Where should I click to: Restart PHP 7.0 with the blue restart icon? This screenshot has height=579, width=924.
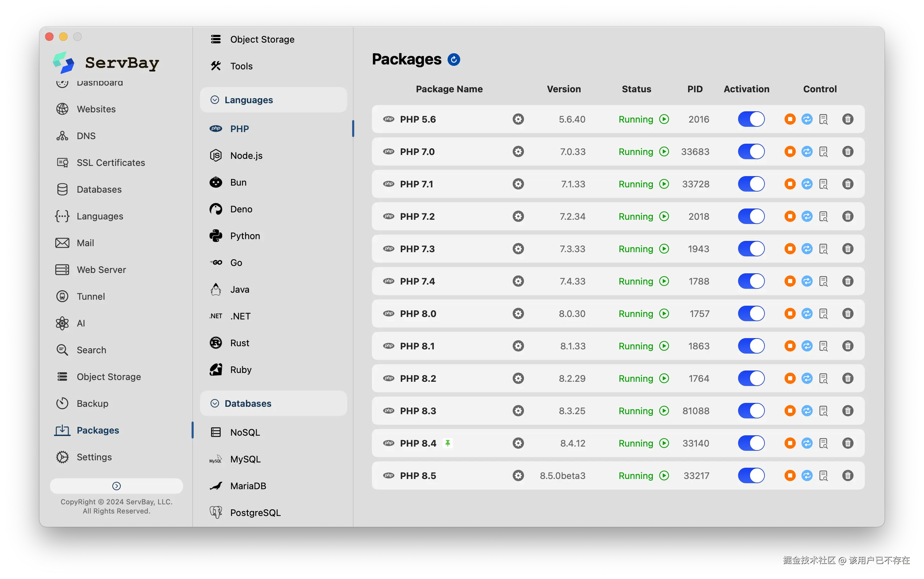(x=806, y=152)
